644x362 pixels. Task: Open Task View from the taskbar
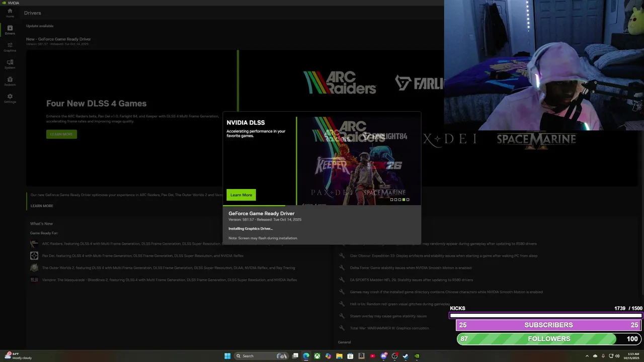(295, 356)
